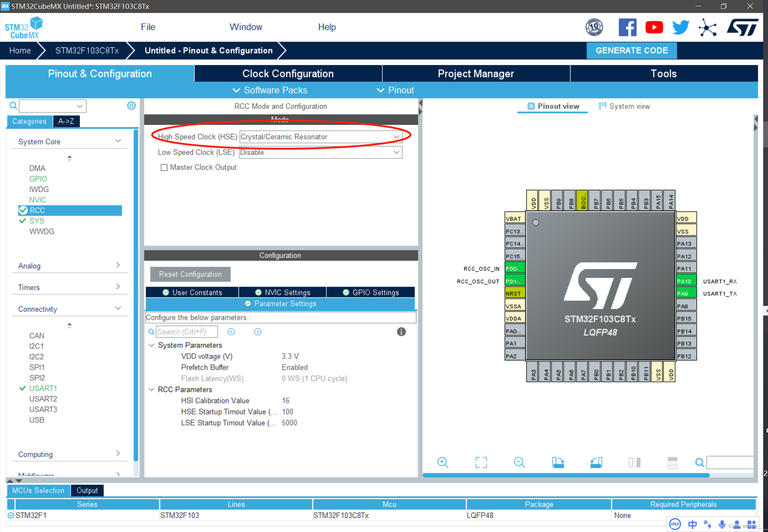Click the pinout horizontal scrollbar
The image size is (768, 532).
pyautogui.click(x=566, y=475)
